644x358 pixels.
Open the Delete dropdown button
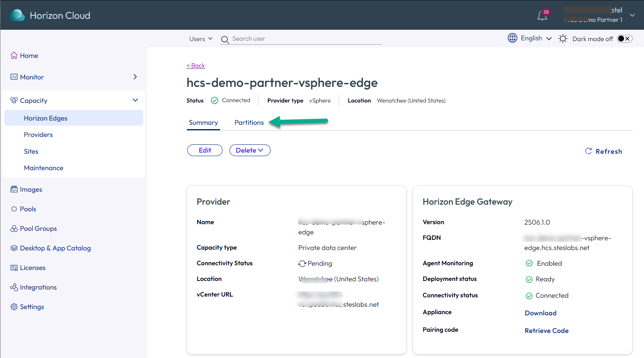tap(250, 150)
